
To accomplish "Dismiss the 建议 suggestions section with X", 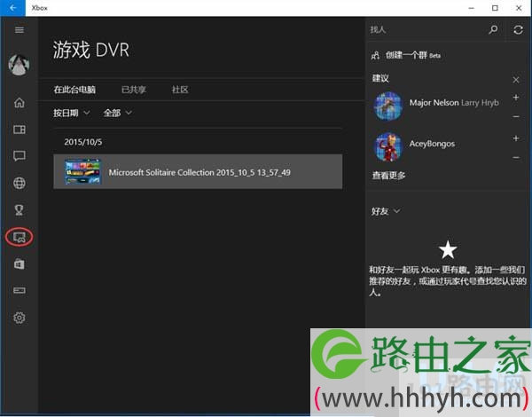I will point(516,80).
